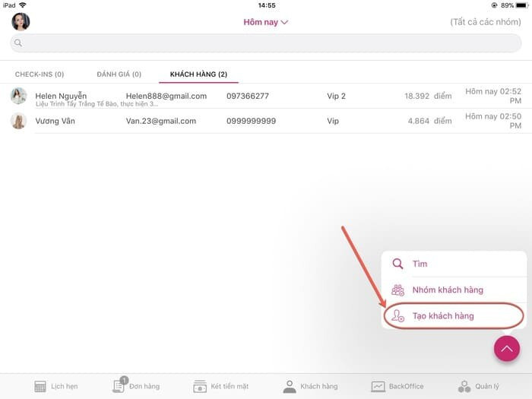Click the Tìm magnifier icon in popup
The image size is (532, 399).
[x=397, y=264]
